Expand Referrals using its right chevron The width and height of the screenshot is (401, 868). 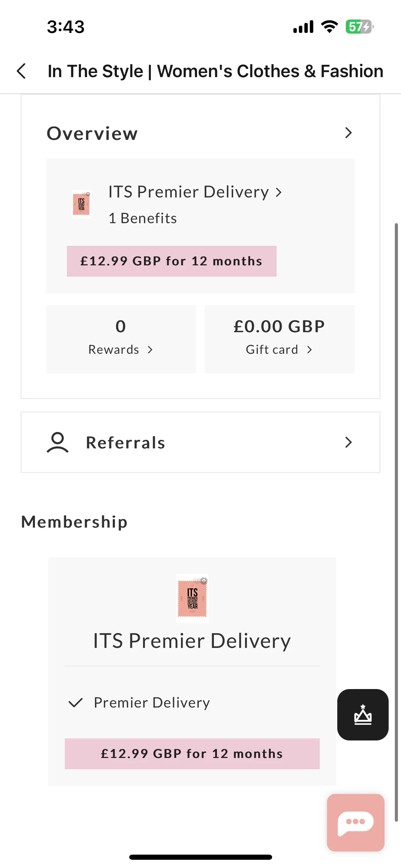[x=349, y=442]
